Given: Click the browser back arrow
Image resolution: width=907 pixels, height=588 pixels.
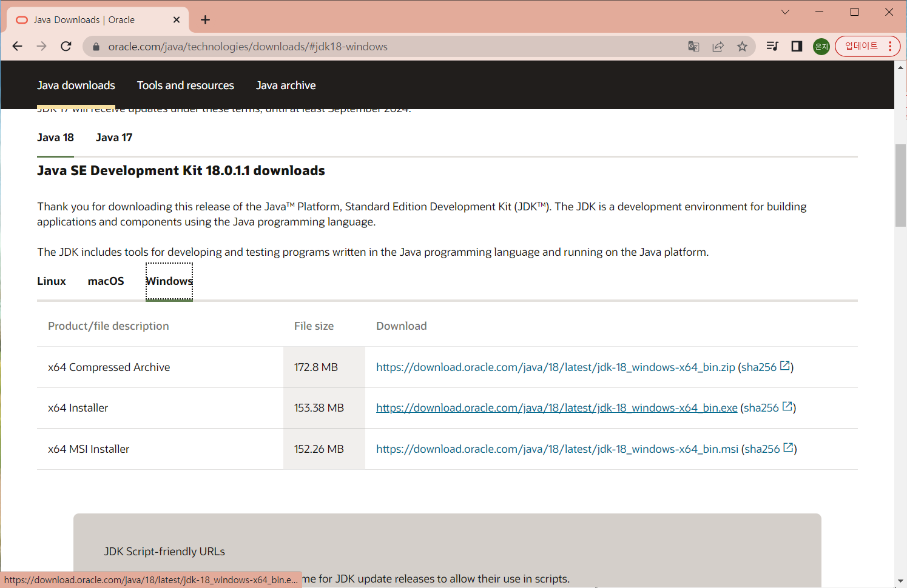Looking at the screenshot, I should point(18,47).
